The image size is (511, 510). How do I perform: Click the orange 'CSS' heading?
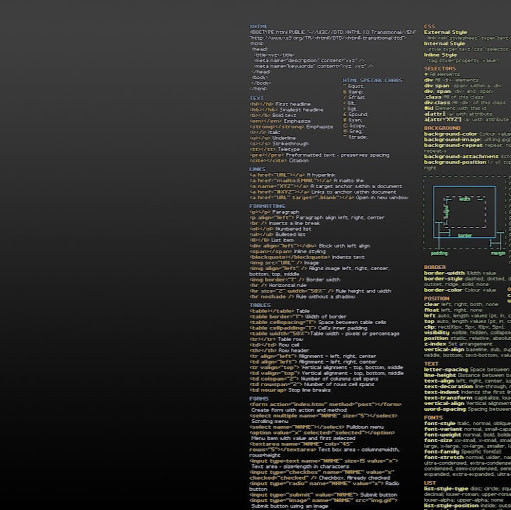point(429,26)
